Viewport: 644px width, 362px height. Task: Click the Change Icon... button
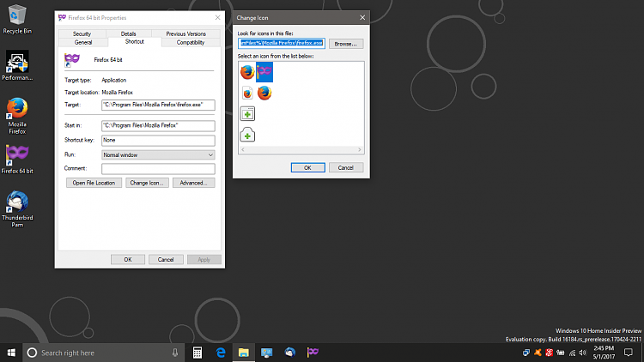click(x=147, y=183)
